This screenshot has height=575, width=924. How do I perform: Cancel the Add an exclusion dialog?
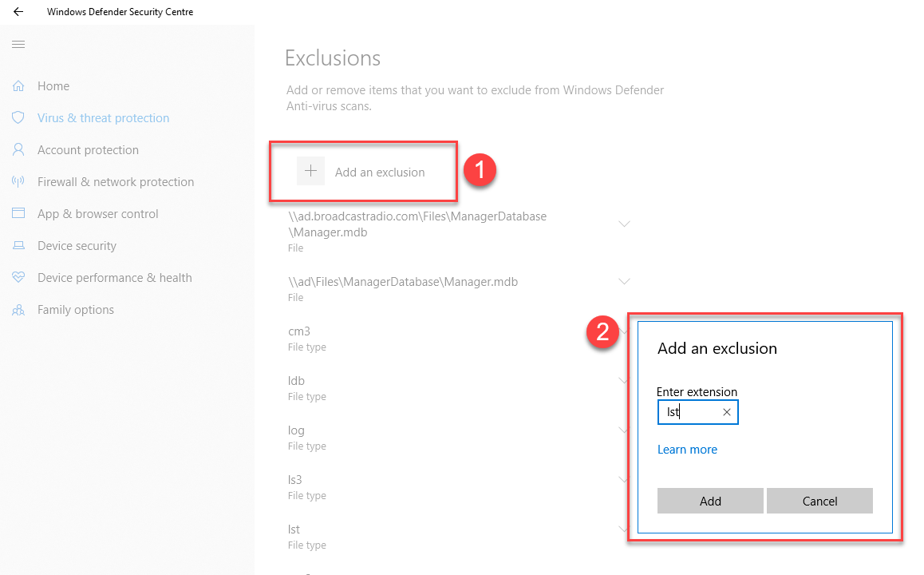pyautogui.click(x=819, y=501)
